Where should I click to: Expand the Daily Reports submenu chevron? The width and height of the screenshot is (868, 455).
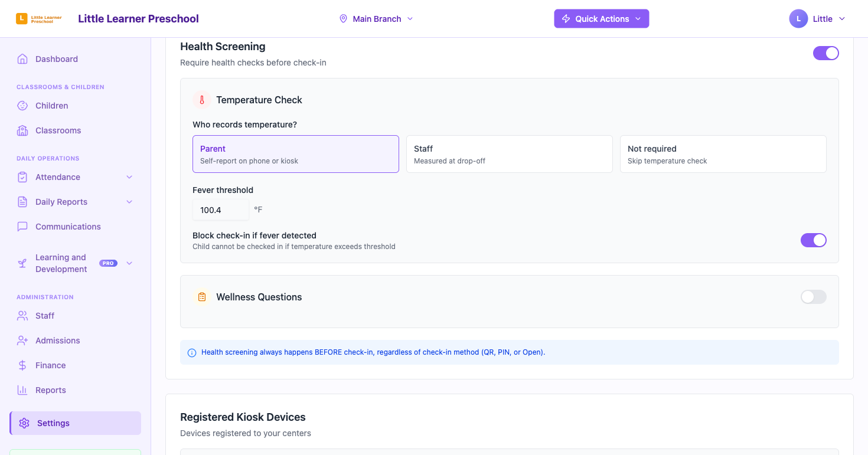129,202
